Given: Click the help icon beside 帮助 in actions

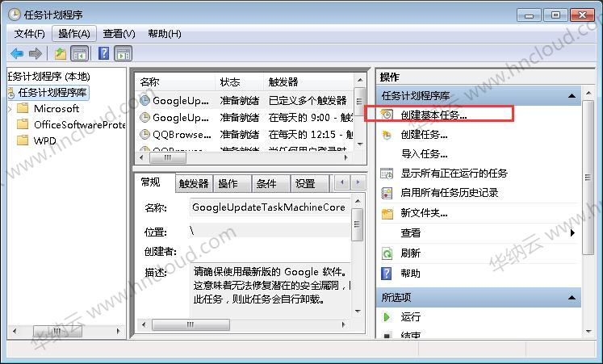Looking at the screenshot, I should click(386, 274).
